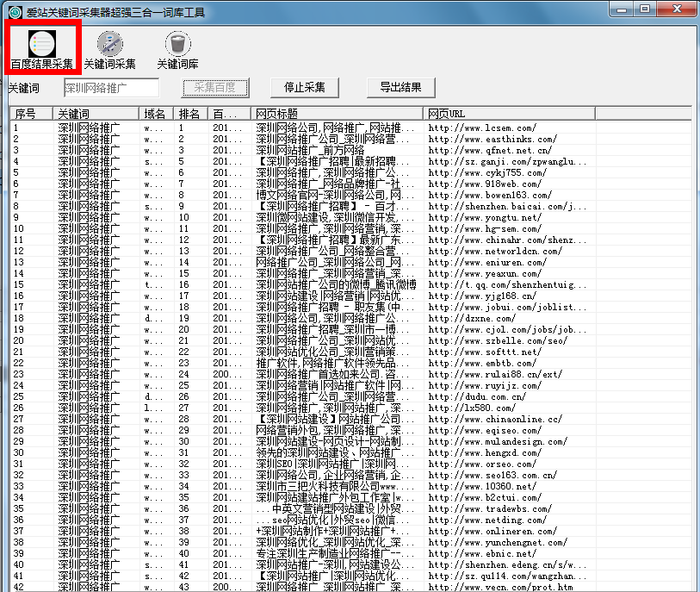Click the http://www.hengxd.com/ URL
Image resolution: width=700 pixels, height=592 pixels.
[485, 452]
